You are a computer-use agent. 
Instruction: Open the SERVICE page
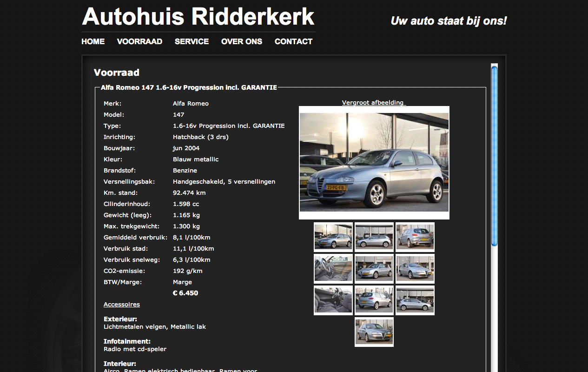click(192, 41)
